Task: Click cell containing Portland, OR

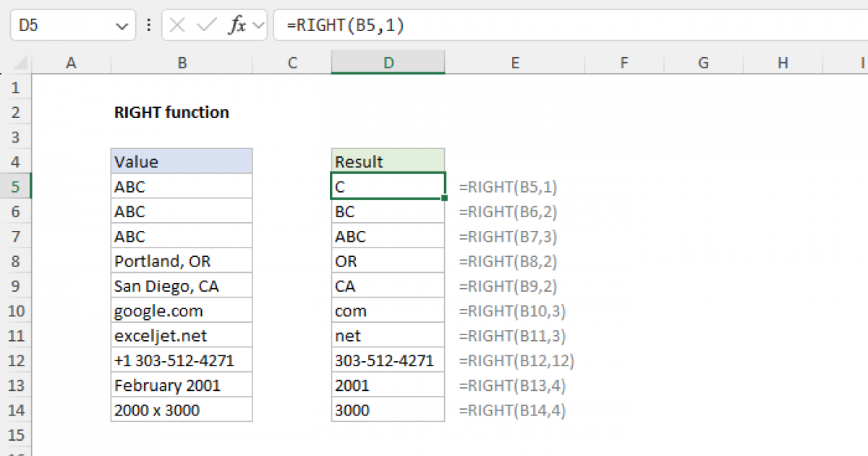Action: tap(182, 261)
